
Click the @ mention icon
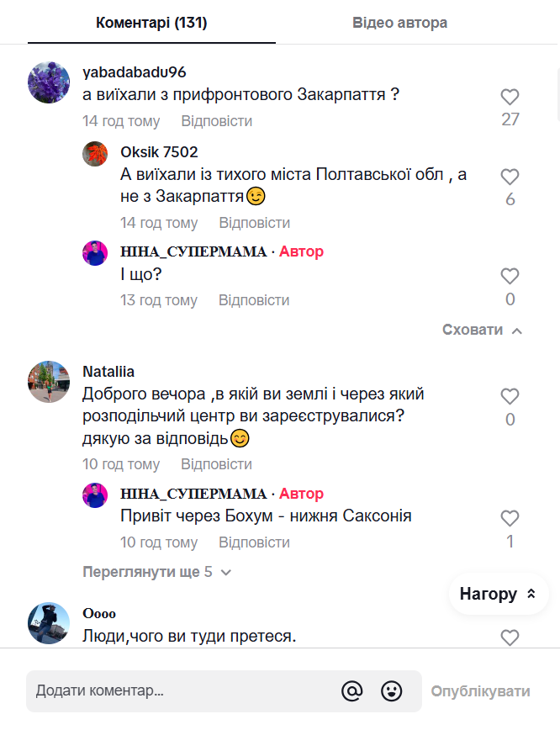coord(351,691)
